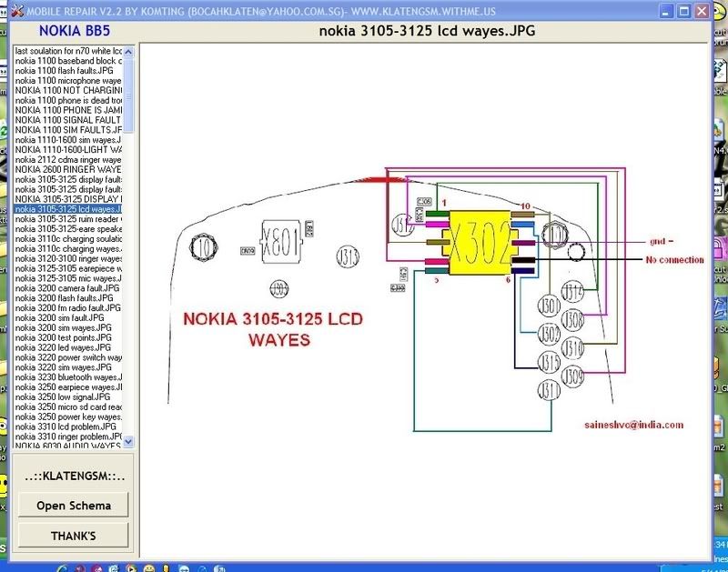Select 'nokia 3105-3125-eare speake' entry
The width and height of the screenshot is (728, 572).
(68, 228)
